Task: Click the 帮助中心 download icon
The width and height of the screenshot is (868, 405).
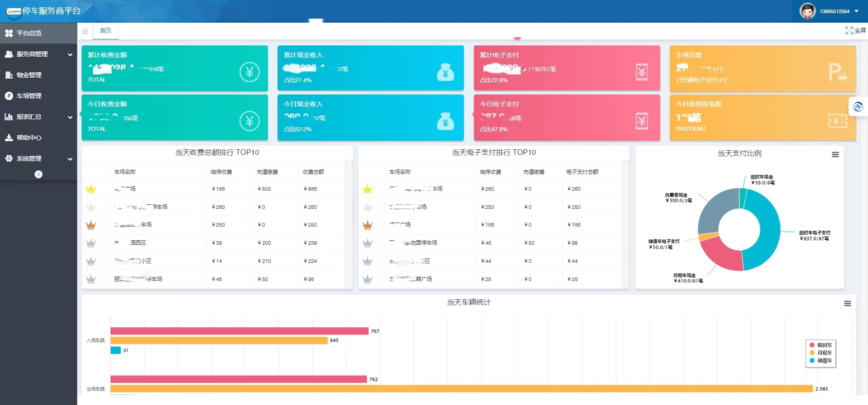Action: pyautogui.click(x=9, y=138)
